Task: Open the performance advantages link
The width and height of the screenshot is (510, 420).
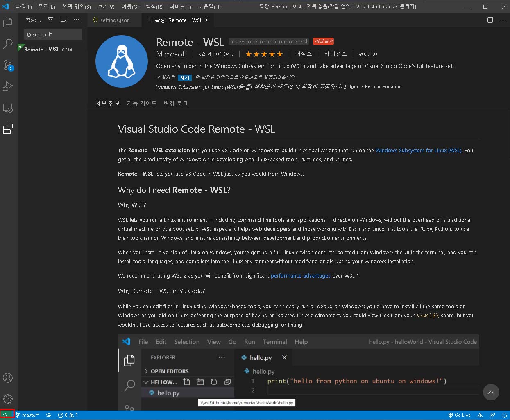Action: pyautogui.click(x=301, y=275)
